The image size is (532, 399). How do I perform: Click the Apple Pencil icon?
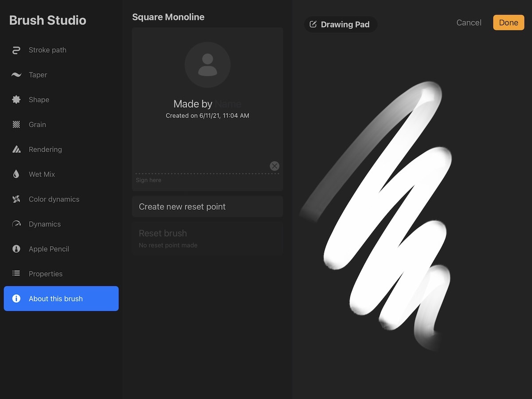point(16,249)
